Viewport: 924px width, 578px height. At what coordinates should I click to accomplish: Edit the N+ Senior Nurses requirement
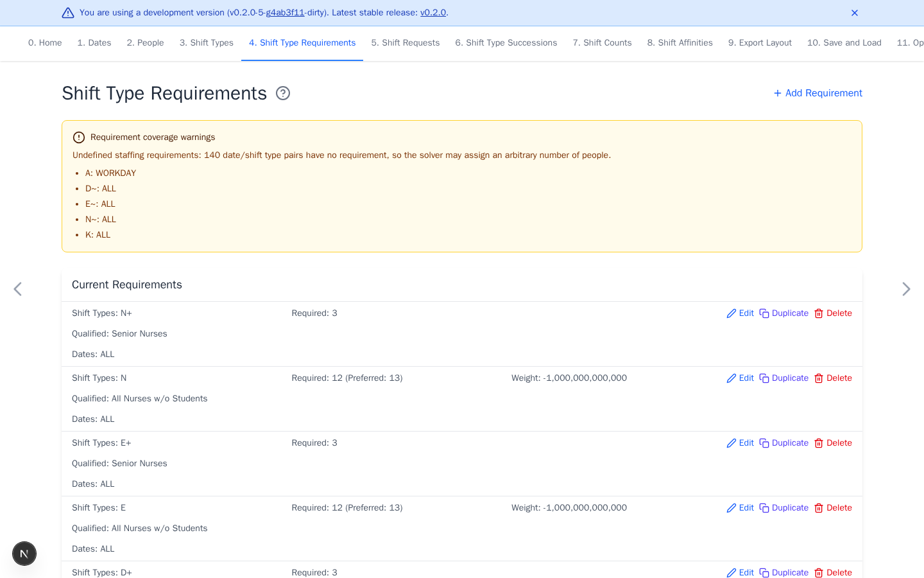[740, 313]
